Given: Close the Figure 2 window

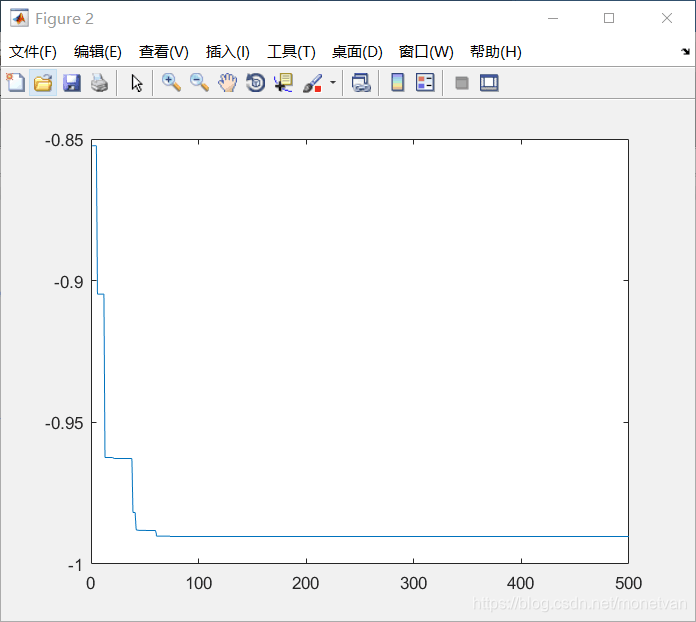Looking at the screenshot, I should [667, 18].
